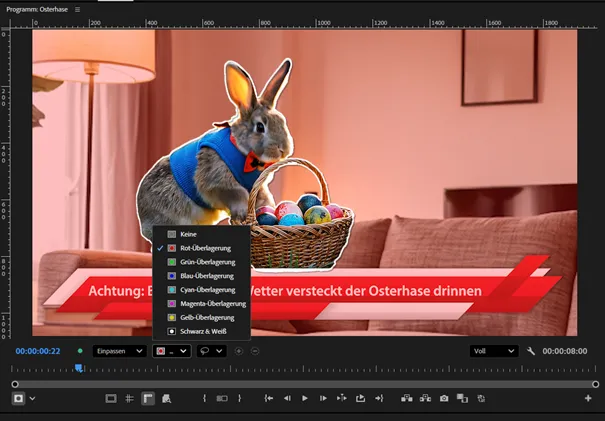Jump to the In point
Image resolution: width=605 pixels, height=421 pixels.
268,398
